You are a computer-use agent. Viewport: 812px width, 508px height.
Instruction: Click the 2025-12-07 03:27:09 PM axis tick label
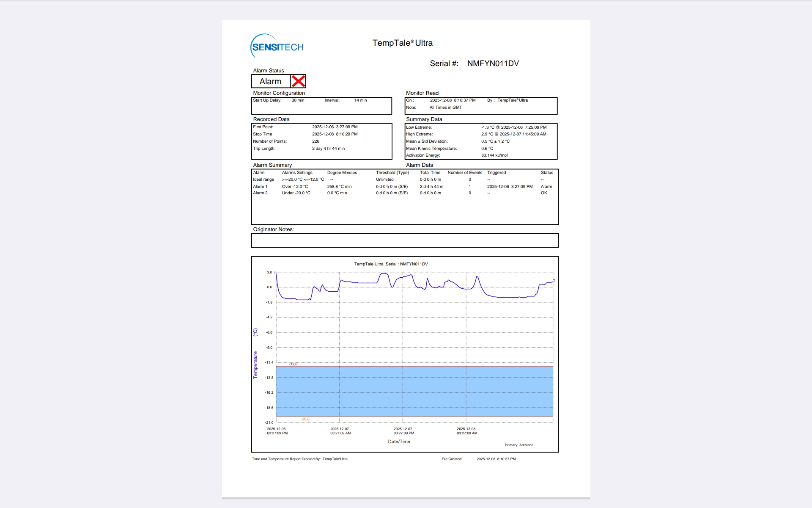pyautogui.click(x=403, y=431)
